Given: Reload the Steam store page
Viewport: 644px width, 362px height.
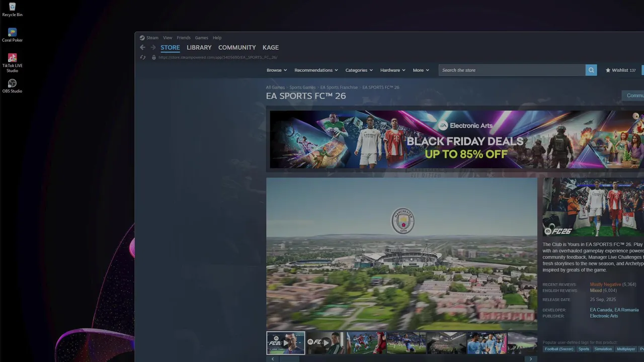Looking at the screenshot, I should pos(143,57).
